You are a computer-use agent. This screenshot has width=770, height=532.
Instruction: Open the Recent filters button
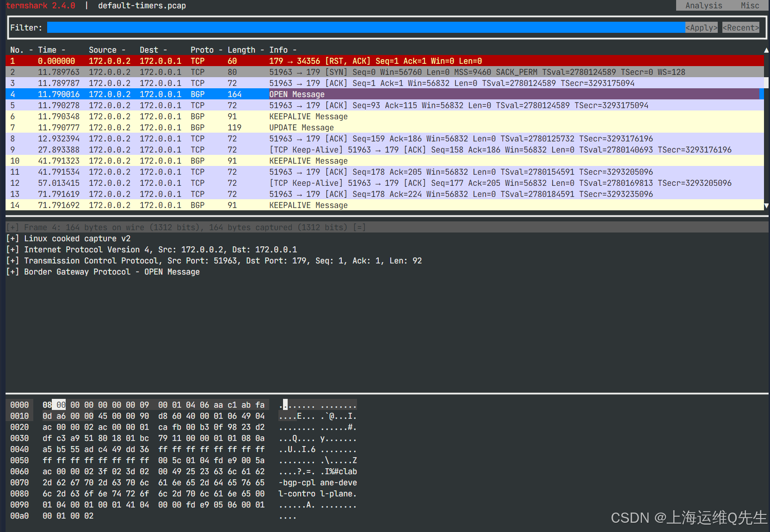point(741,28)
